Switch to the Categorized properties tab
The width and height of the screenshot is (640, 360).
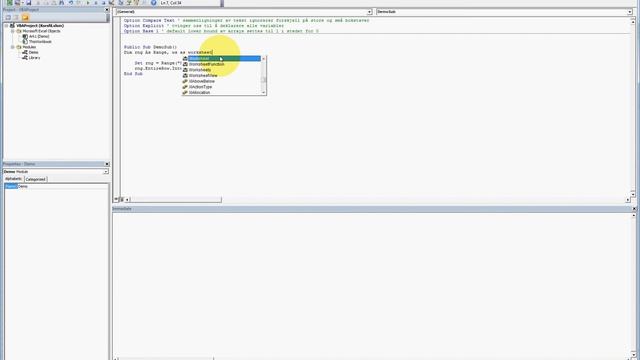click(x=36, y=179)
